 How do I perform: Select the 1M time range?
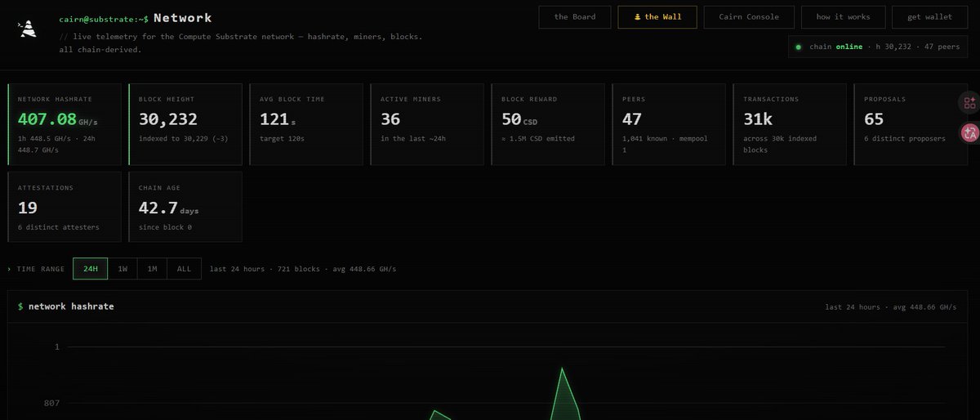pos(152,269)
